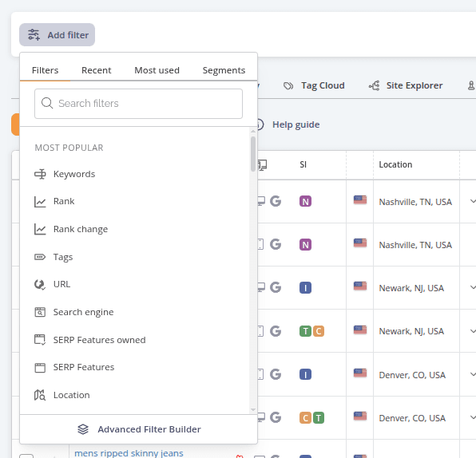Click the Google icon in second Nashville row
Image resolution: width=476 pixels, height=458 pixels.
(x=276, y=244)
